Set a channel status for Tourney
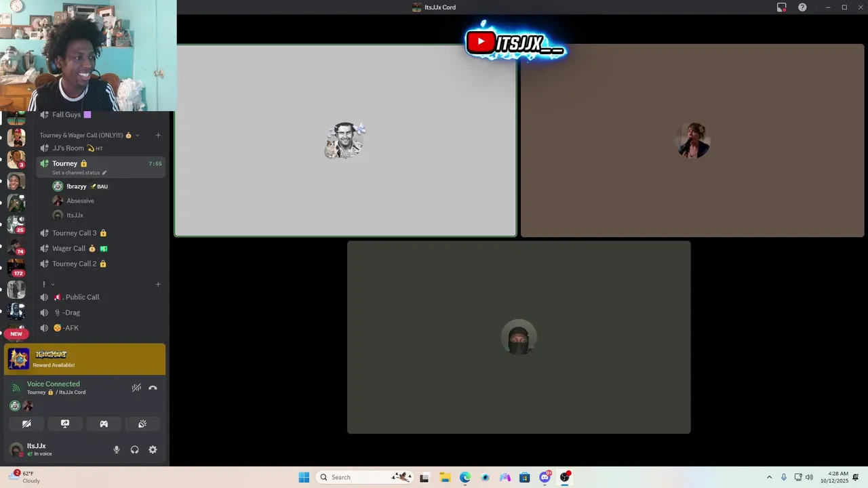The width and height of the screenshot is (868, 488). click(x=76, y=173)
